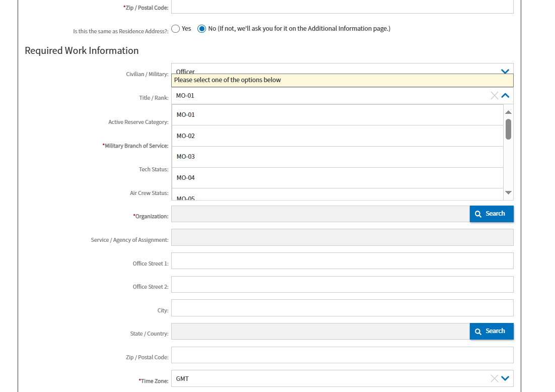Pick MO-04 in the rank options
The width and height of the screenshot is (555, 392).
click(x=337, y=178)
